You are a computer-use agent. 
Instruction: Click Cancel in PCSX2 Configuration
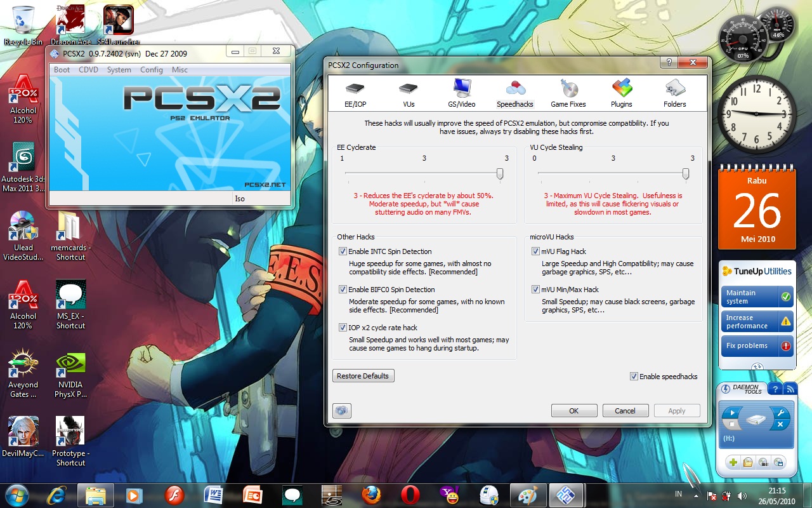[x=625, y=411]
